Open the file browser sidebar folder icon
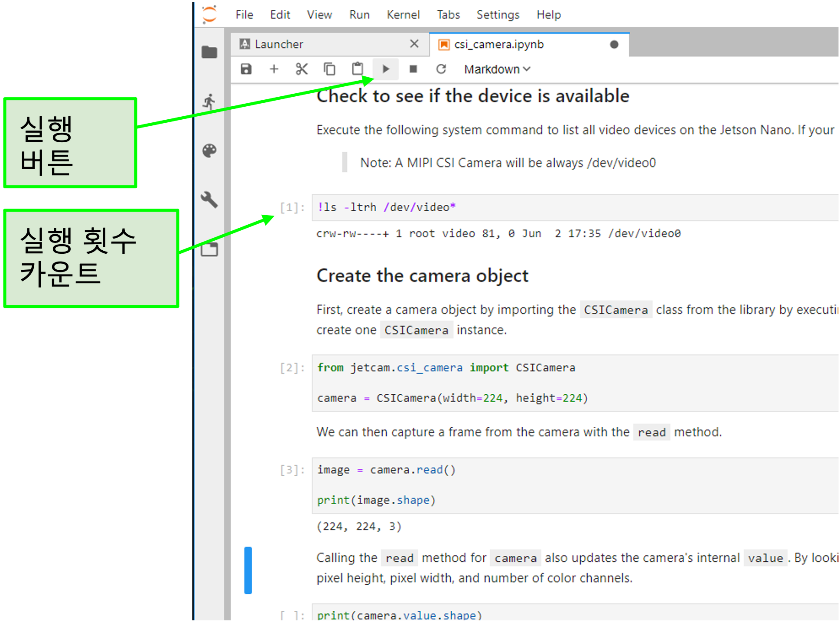This screenshot has width=840, height=622. (209, 52)
